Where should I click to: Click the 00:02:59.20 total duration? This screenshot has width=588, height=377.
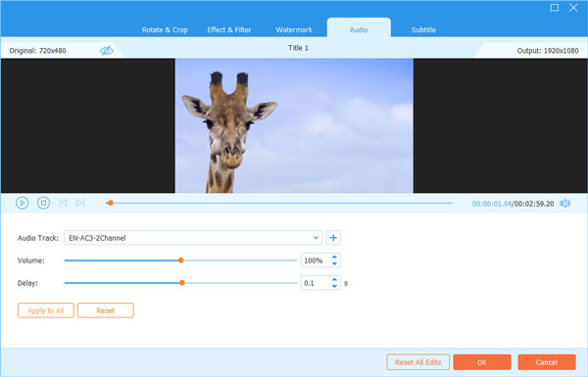coord(534,204)
